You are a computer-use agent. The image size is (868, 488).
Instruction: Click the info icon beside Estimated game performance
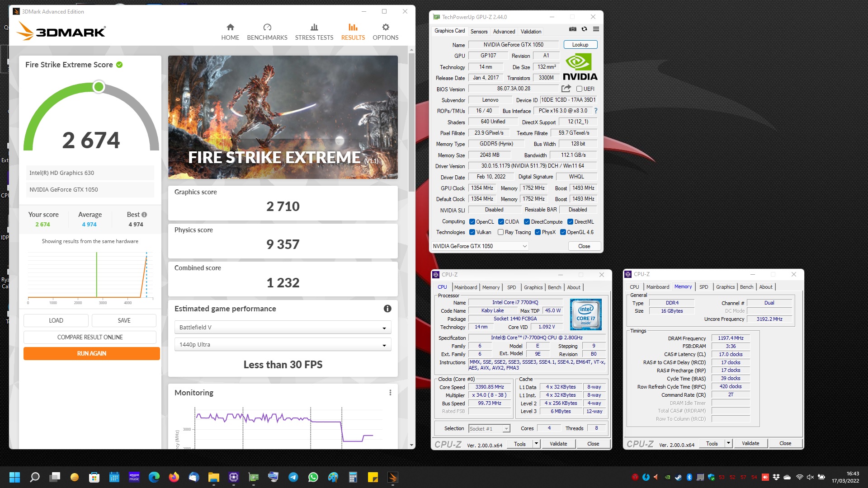click(387, 309)
